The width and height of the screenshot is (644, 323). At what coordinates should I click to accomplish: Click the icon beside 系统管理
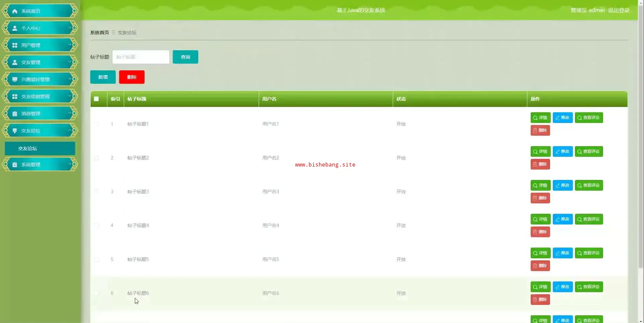click(x=15, y=165)
